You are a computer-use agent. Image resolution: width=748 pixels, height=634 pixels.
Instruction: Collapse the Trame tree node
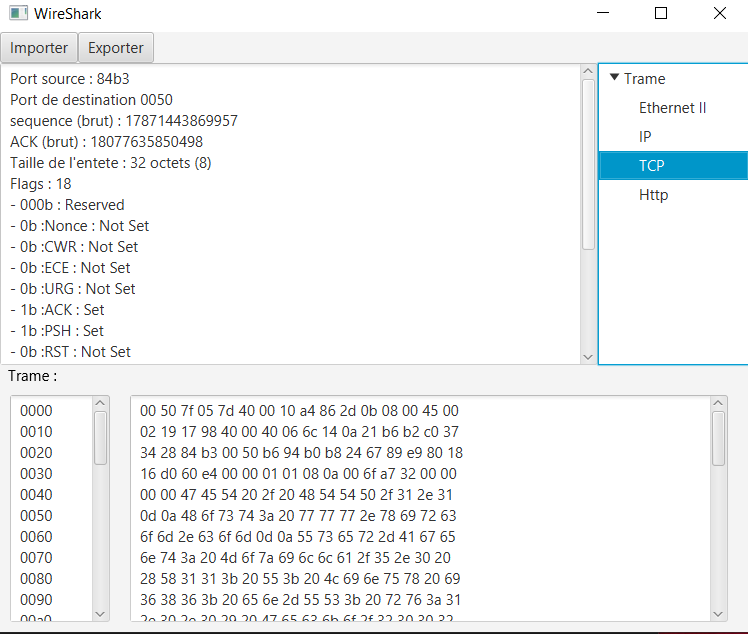tap(614, 77)
